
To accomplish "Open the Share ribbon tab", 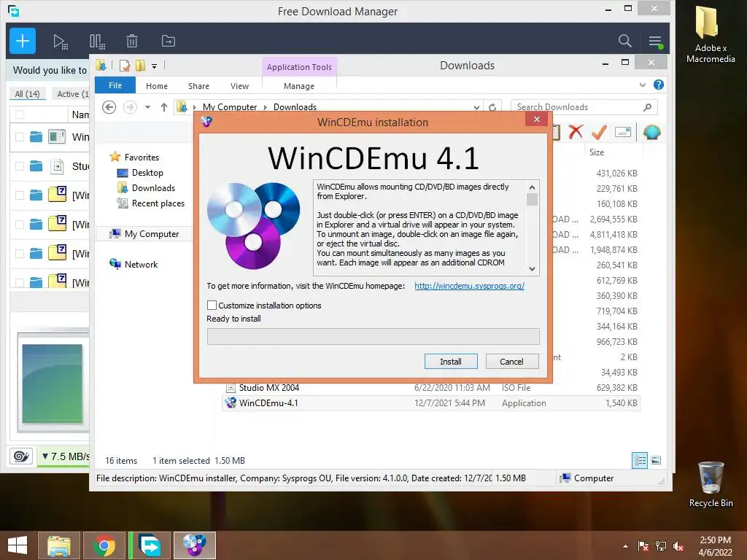I will (198, 86).
